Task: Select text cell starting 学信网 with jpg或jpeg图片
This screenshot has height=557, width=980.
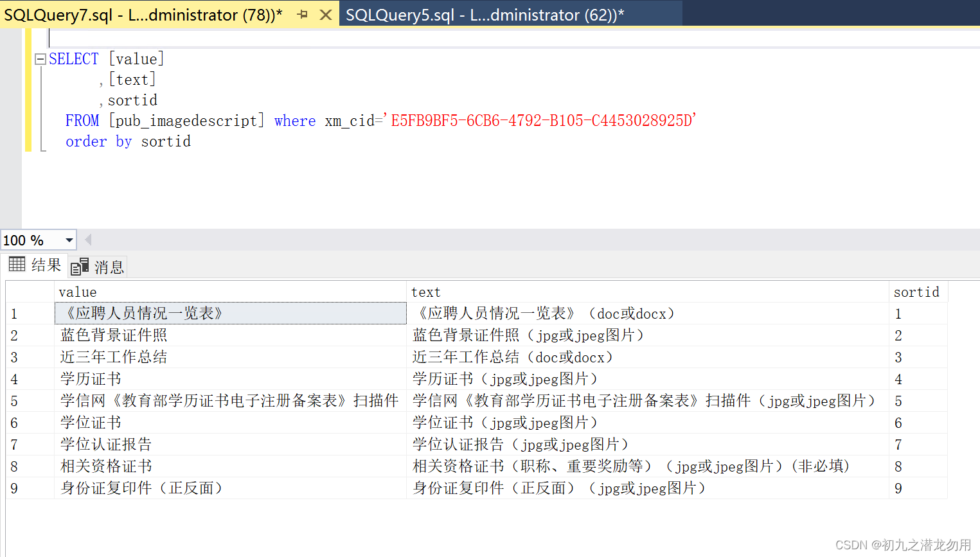Action: coord(648,401)
